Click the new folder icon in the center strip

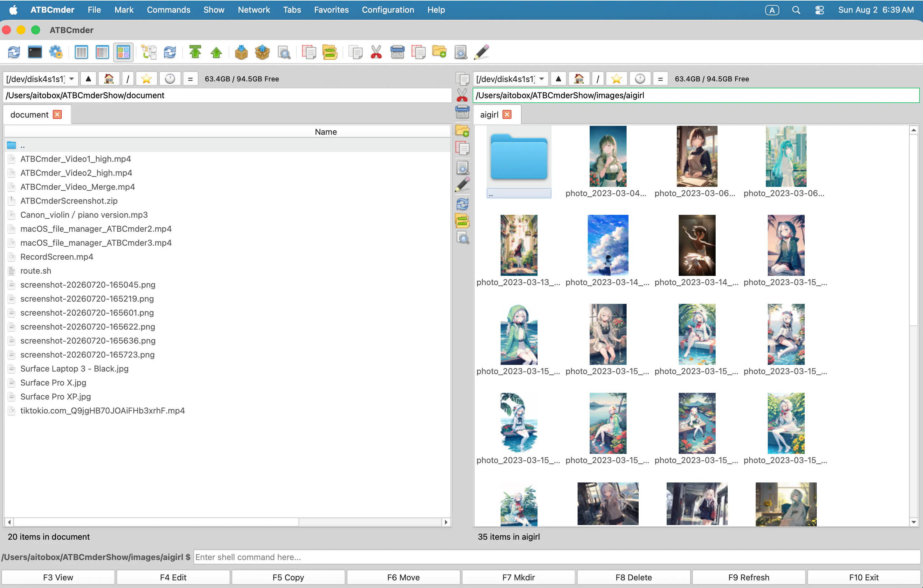point(463,131)
